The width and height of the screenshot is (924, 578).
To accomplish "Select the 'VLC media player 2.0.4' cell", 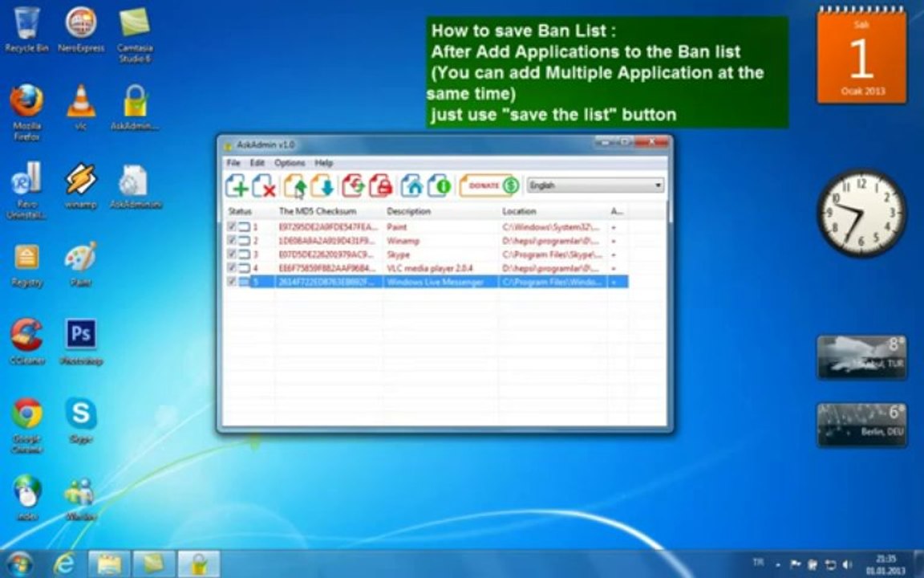I will [430, 268].
